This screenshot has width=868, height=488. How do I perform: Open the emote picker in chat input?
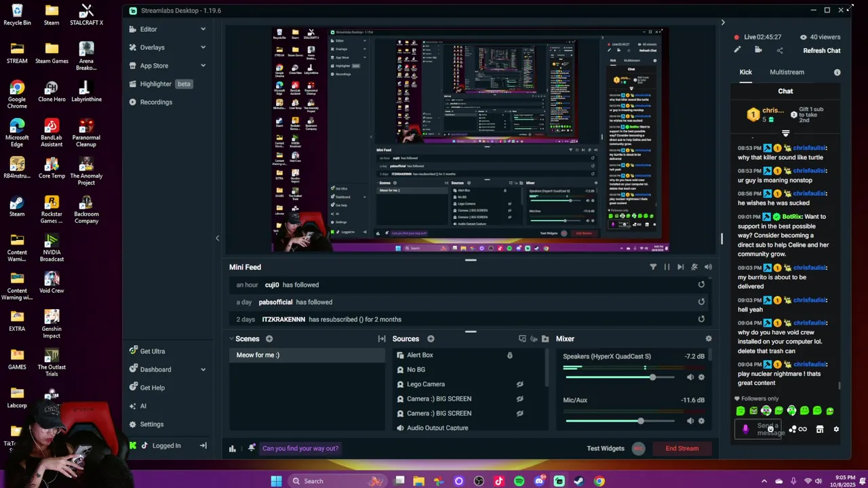pos(770,429)
